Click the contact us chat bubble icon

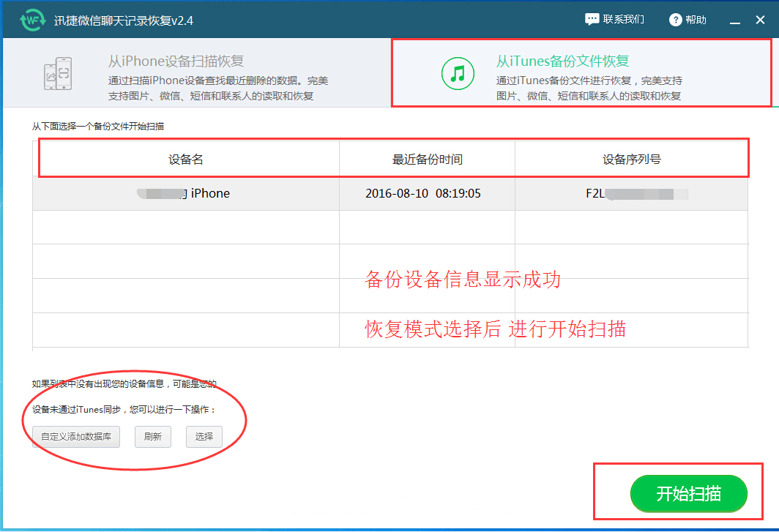592,19
